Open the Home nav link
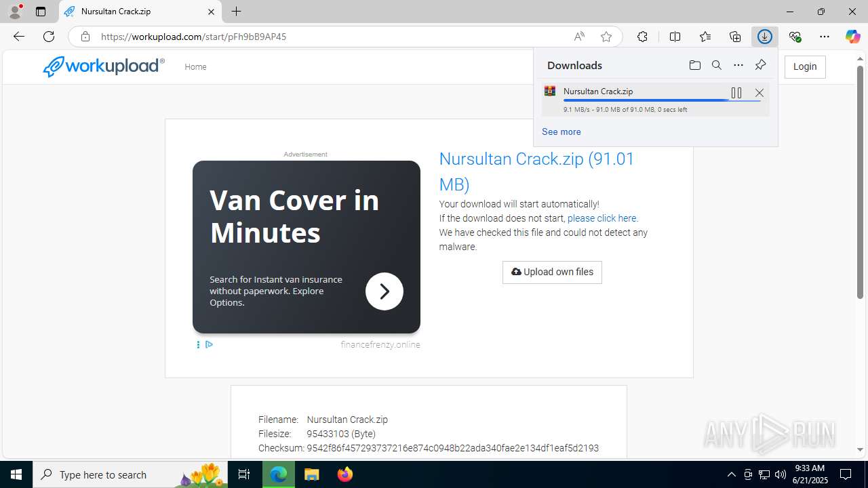Image resolution: width=868 pixels, height=488 pixels. [x=195, y=66]
